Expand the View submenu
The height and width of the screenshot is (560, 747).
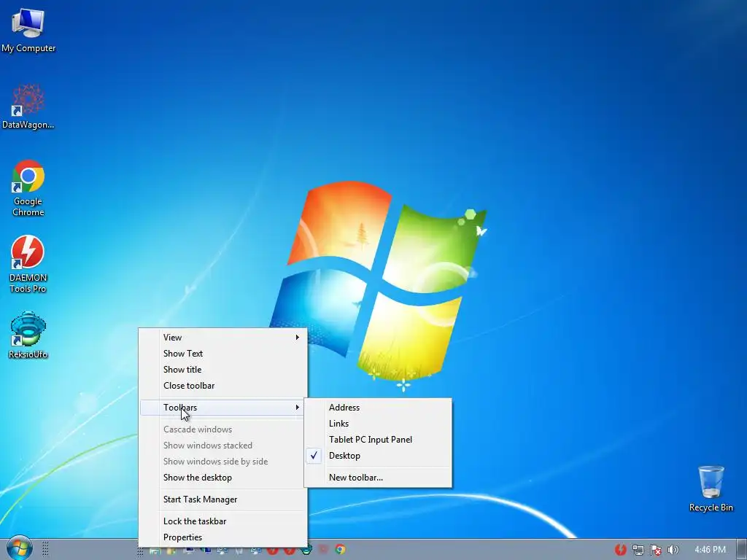point(223,337)
